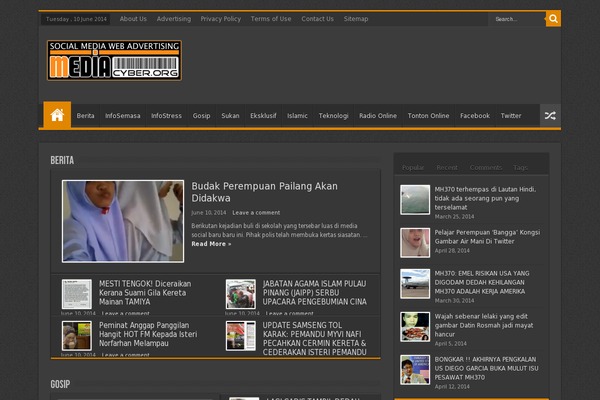Viewport: 600px width, 400px height.
Task: Open 'Pelajar Perempuan Bangga Kongsi Gambar' headline
Action: 487,237
